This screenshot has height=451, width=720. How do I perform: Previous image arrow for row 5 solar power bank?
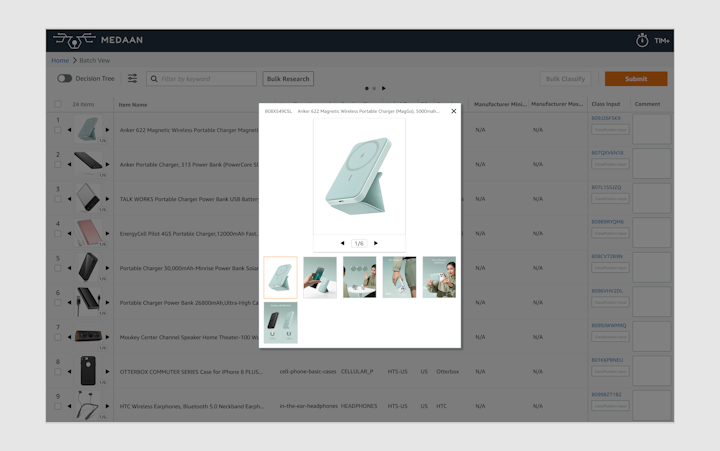tap(69, 268)
